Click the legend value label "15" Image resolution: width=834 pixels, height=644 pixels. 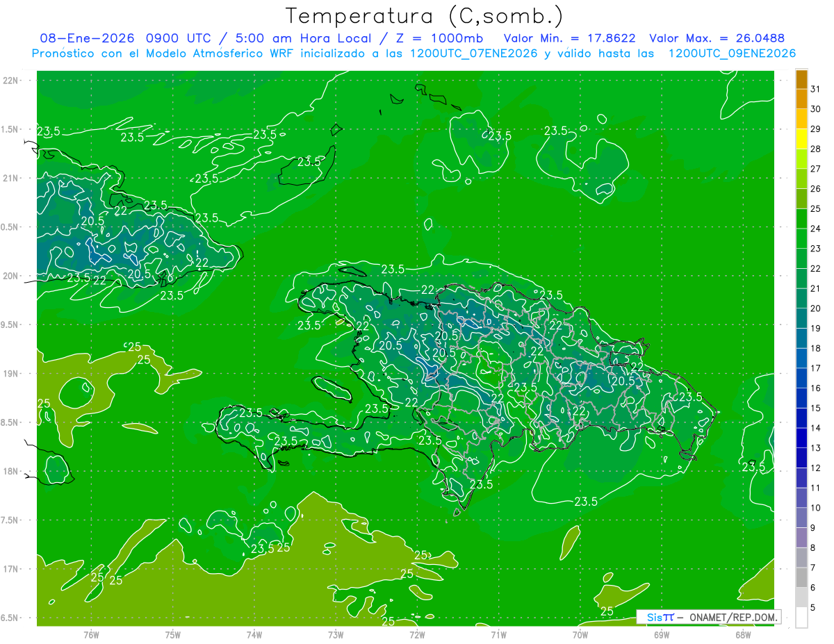[x=816, y=408]
